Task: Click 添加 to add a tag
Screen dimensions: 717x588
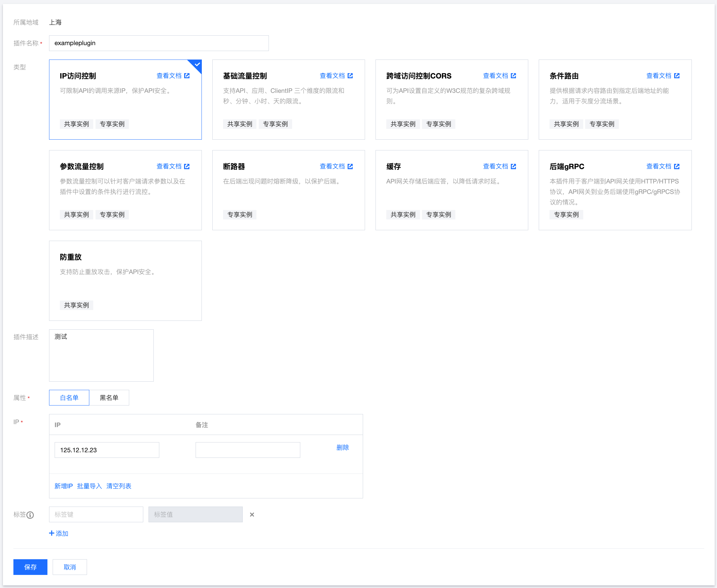Action: (x=62, y=533)
